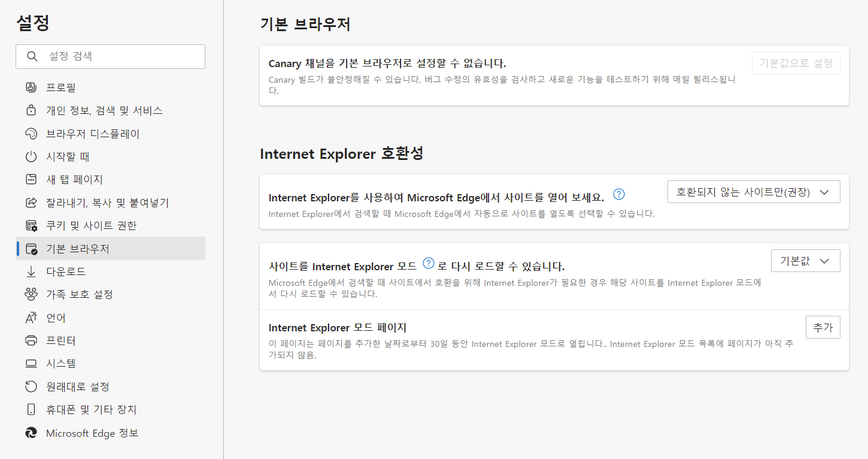Click the Internet Explorer 호환성 heading

[342, 153]
